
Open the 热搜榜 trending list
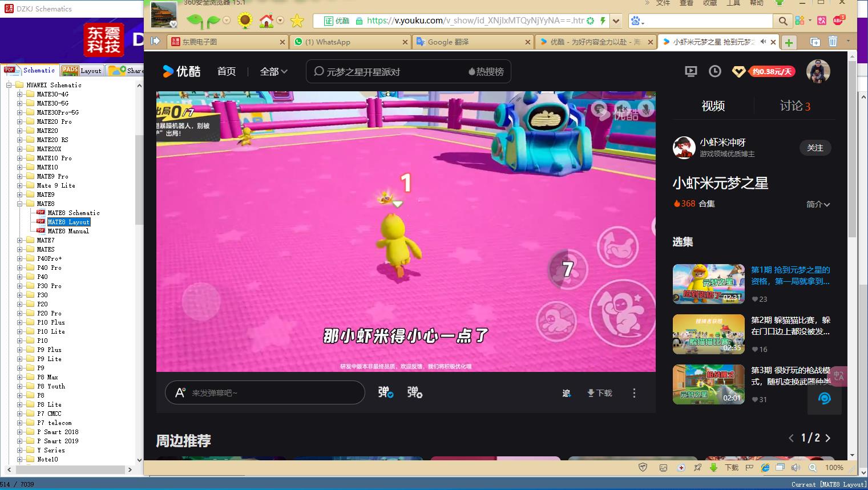pyautogui.click(x=486, y=72)
